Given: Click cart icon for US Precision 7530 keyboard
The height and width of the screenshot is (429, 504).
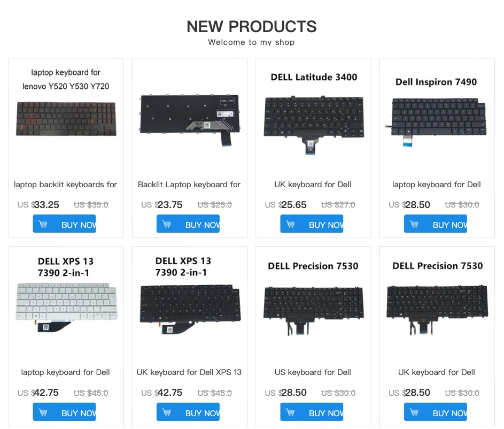Looking at the screenshot, I should point(290,412).
